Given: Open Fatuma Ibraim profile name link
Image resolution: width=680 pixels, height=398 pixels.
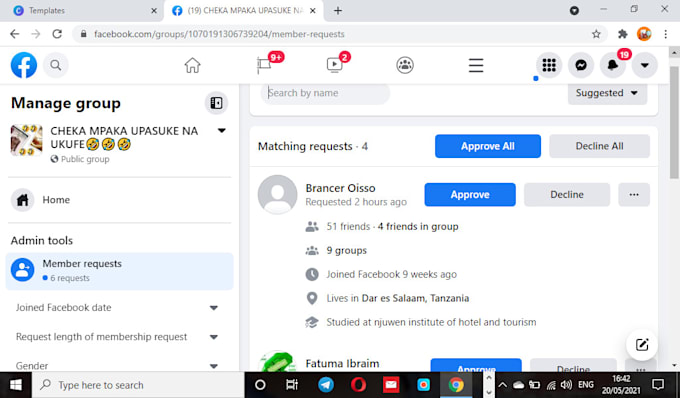Looking at the screenshot, I should pos(342,363).
